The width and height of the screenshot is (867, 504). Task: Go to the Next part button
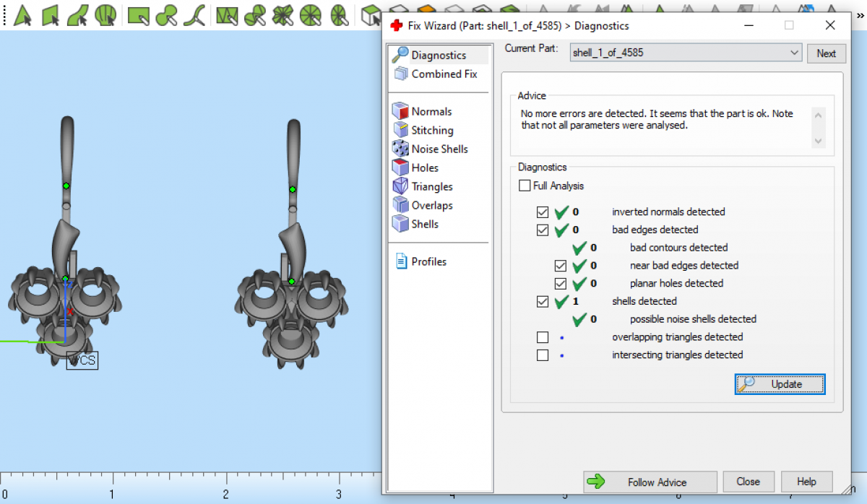[x=826, y=53]
